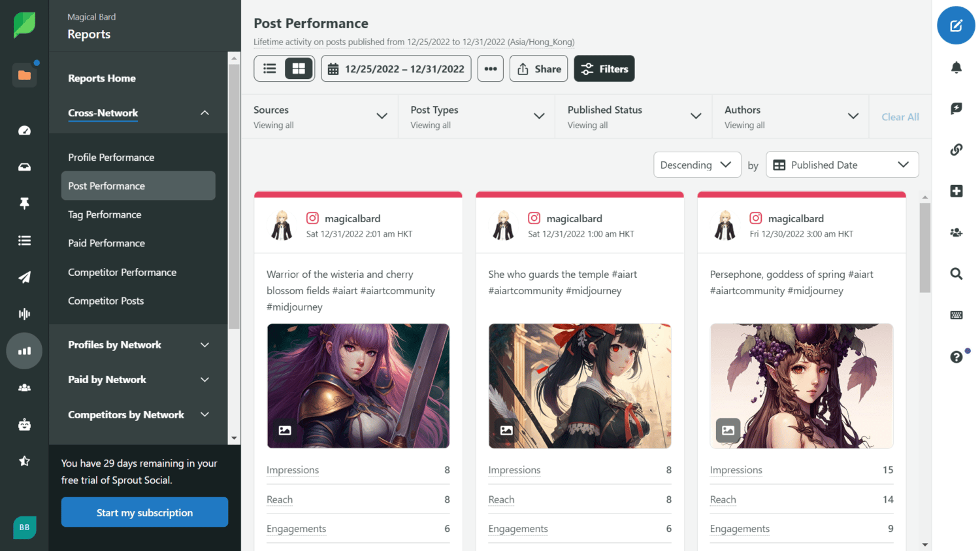
Task: Open the help question mark icon
Action: tap(956, 357)
